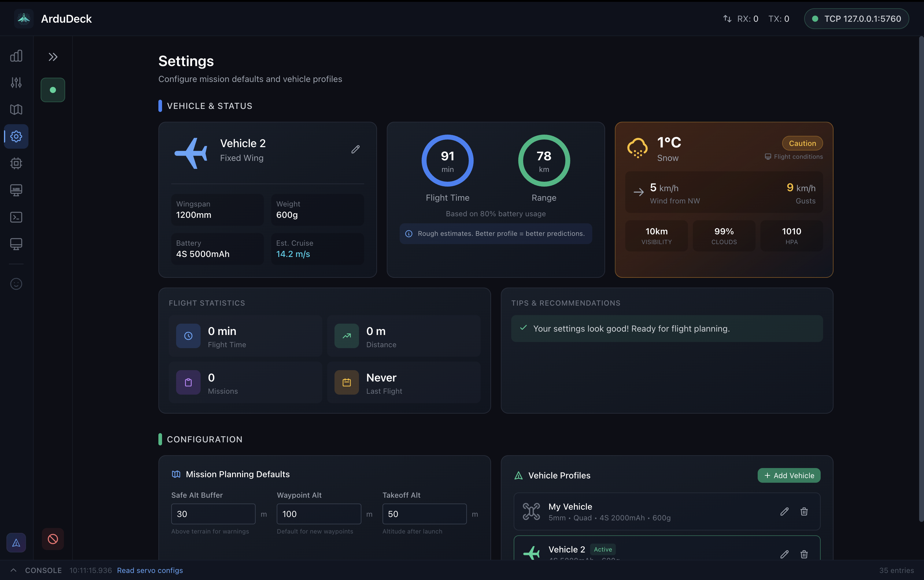Image resolution: width=924 pixels, height=580 pixels.
Task: Click the Flight Time 91 min gauge
Action: point(447,161)
